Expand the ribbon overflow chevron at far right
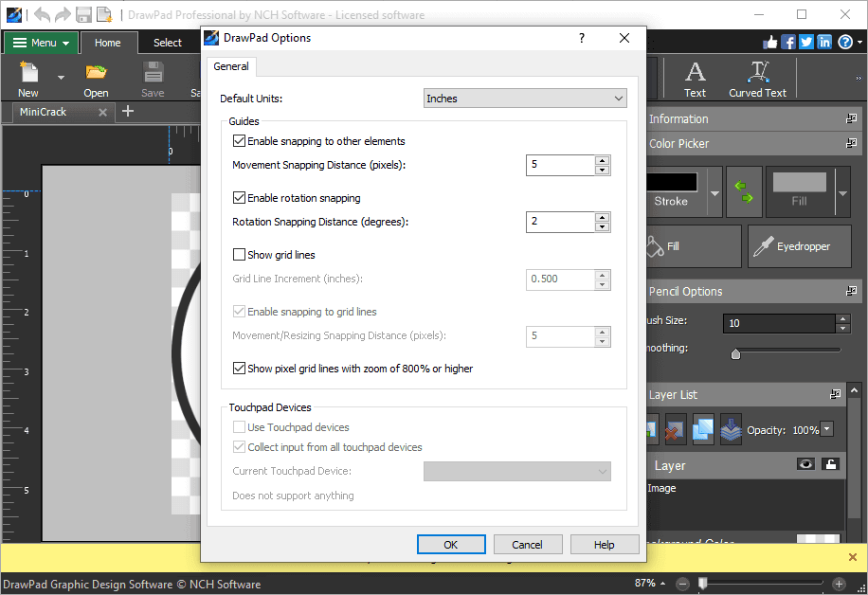 [x=859, y=78]
